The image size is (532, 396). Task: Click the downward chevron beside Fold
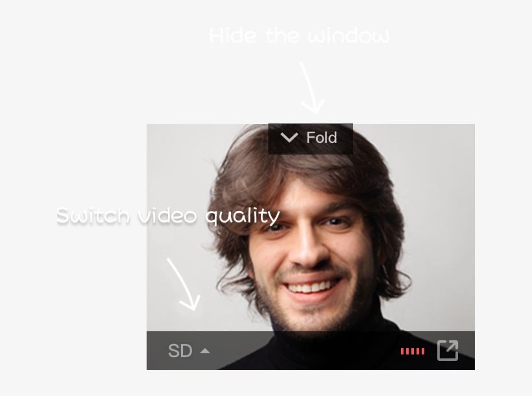click(x=289, y=138)
